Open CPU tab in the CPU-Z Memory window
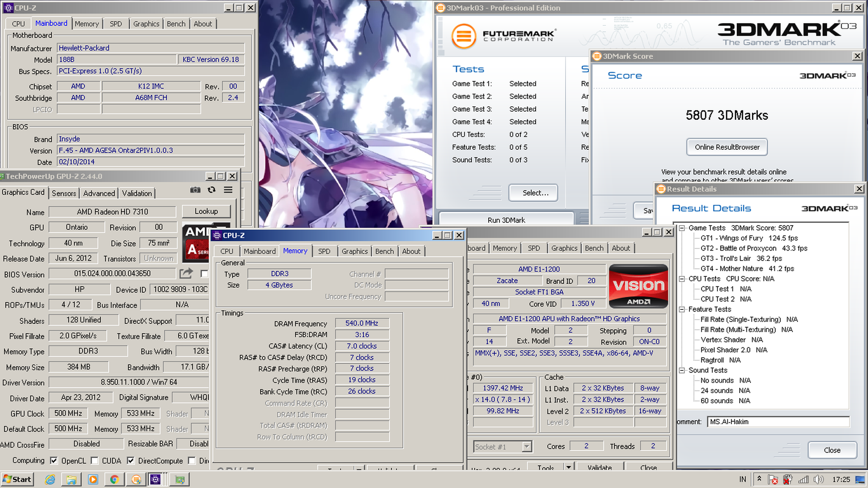The image size is (868, 488). pyautogui.click(x=227, y=251)
